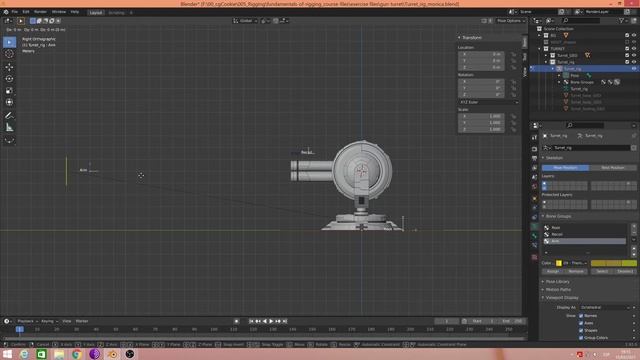Select the Select Box tool in toolbar
Screen dimensions: 640x360
[x=9, y=42]
